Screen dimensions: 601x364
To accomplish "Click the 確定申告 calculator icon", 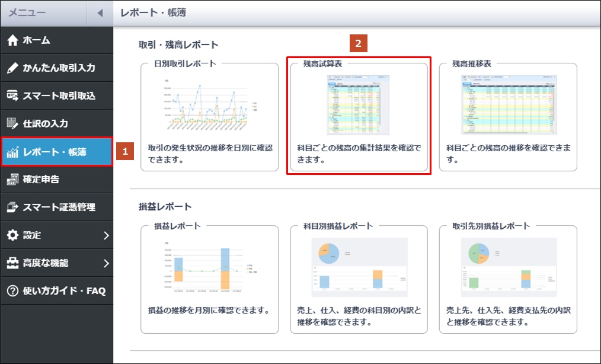I will (12, 179).
